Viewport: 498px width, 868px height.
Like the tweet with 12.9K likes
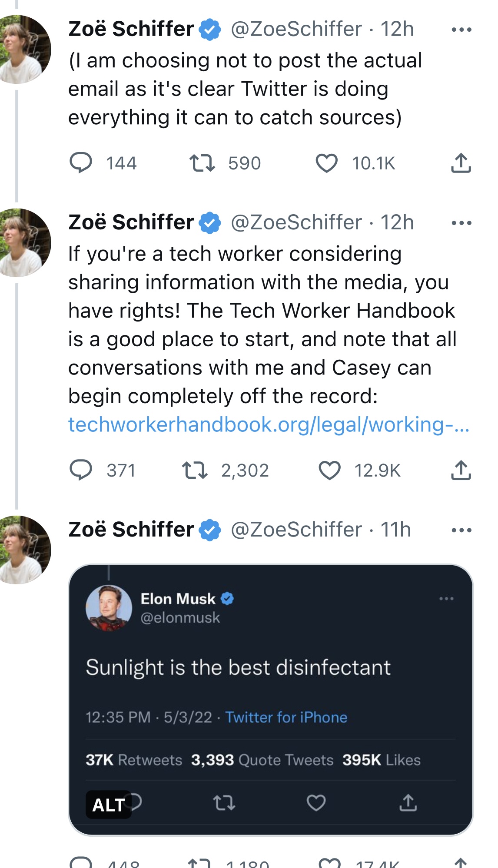329,470
